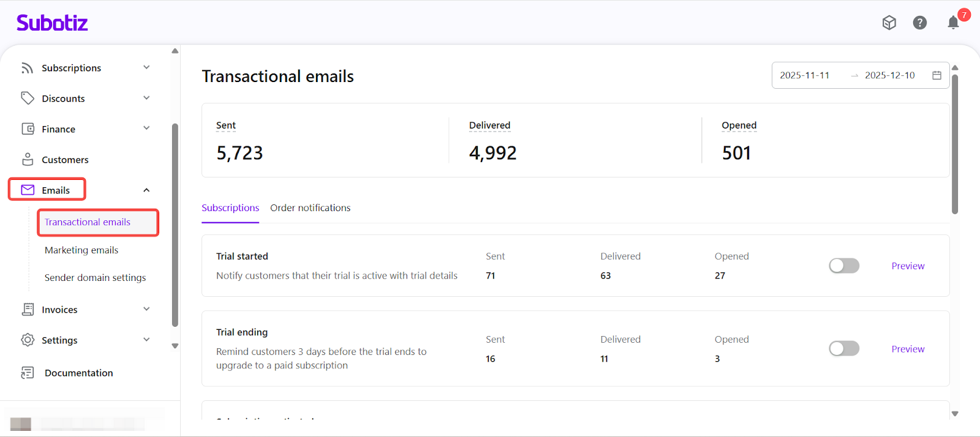This screenshot has width=980, height=437.
Task: Collapse the Emails section chevron
Action: (146, 190)
